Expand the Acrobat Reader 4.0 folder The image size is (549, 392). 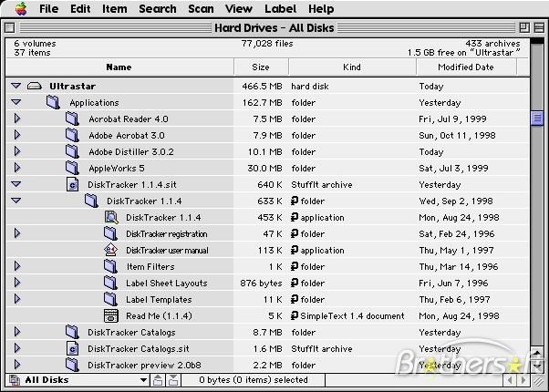click(16, 119)
